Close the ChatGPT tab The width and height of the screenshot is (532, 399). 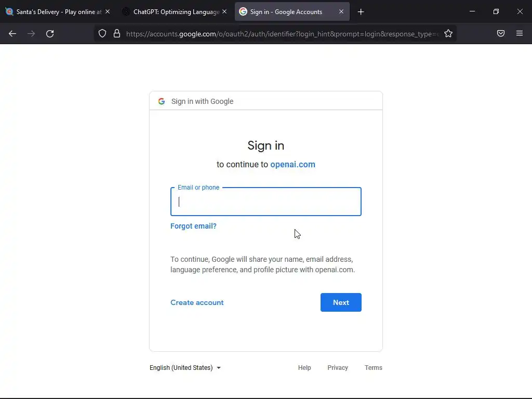[224, 11]
